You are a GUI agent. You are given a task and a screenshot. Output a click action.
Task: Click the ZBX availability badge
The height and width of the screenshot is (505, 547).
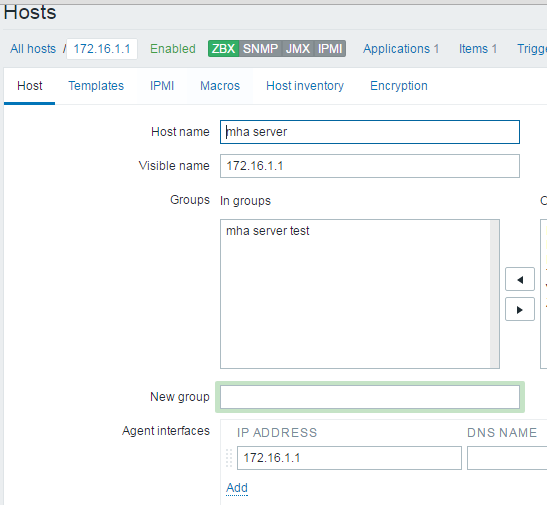pos(223,48)
